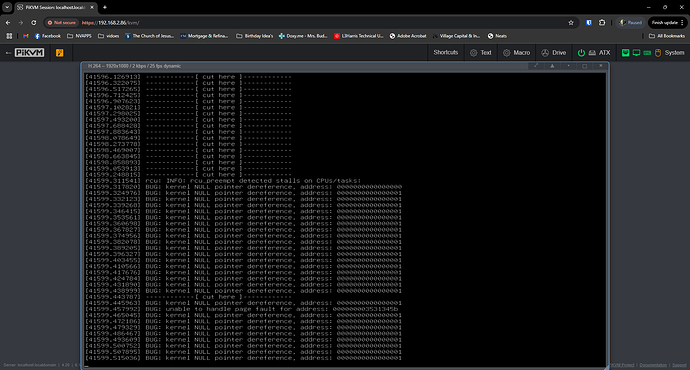
Task: Open the ATX power control menu
Action: tap(594, 53)
